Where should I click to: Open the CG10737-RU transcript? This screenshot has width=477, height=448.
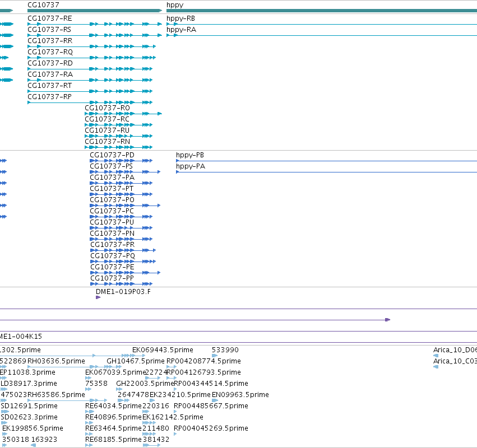point(107,130)
